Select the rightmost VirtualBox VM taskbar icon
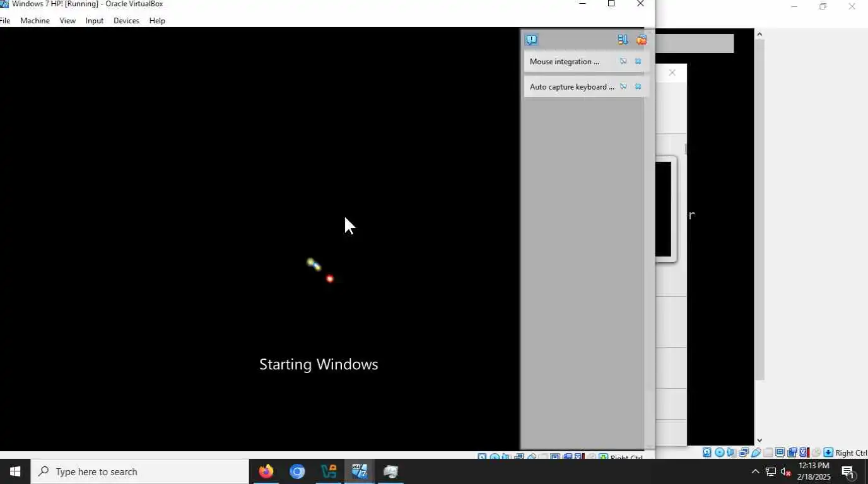 [391, 471]
